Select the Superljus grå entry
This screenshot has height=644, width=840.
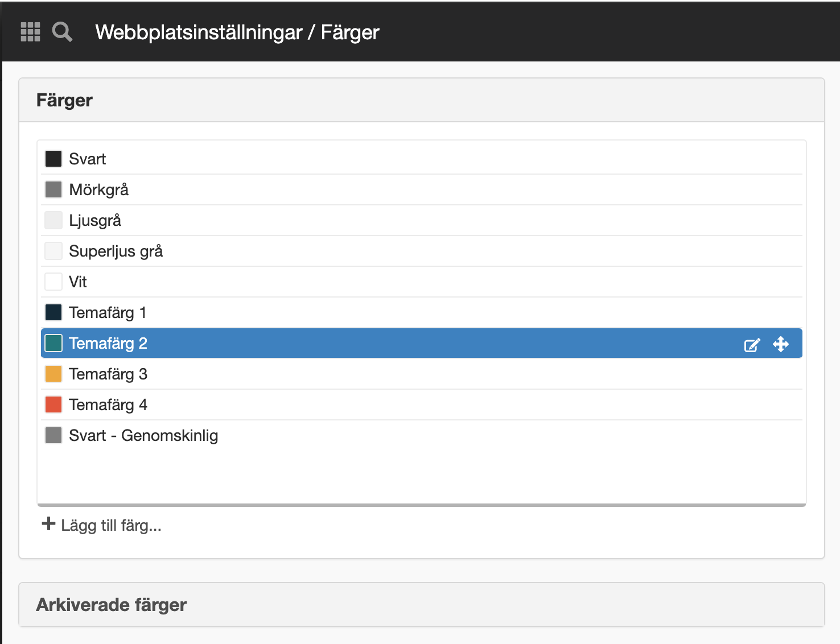[422, 251]
